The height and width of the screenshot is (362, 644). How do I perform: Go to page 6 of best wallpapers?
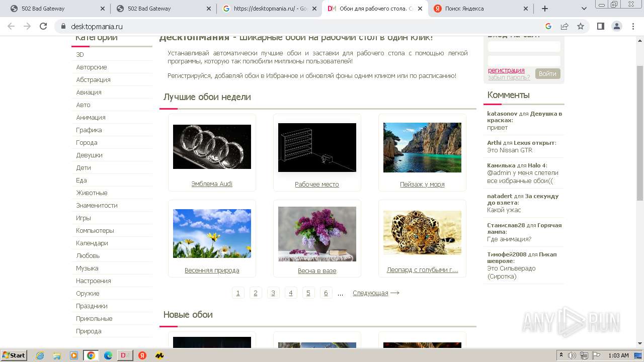(326, 293)
